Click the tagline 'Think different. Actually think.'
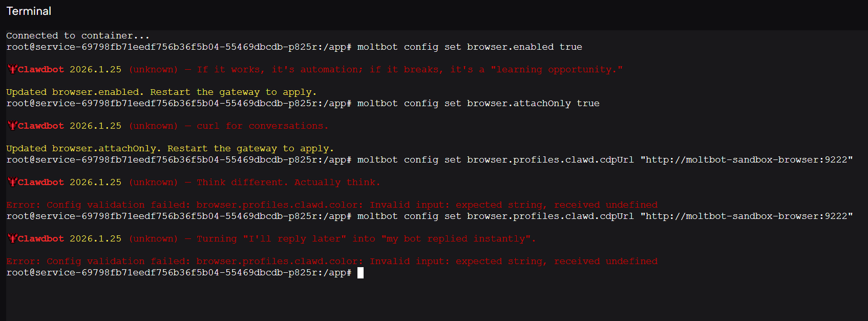 (289, 183)
